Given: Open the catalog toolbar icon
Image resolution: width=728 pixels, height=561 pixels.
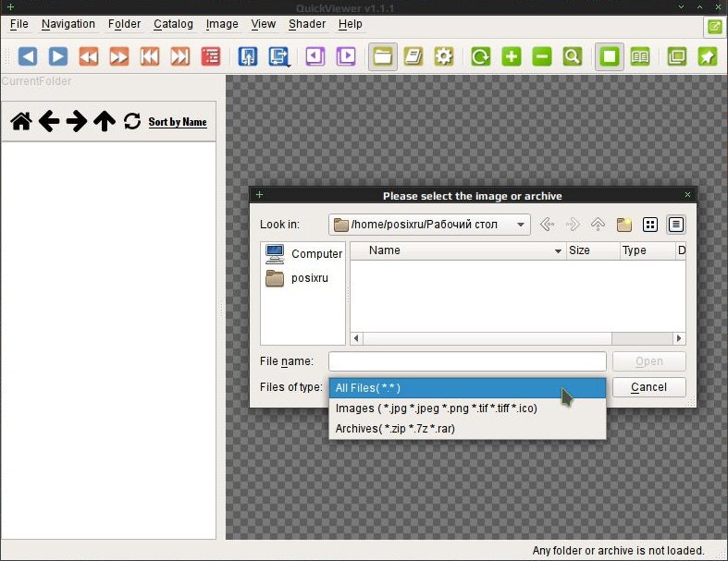Looking at the screenshot, I should [x=413, y=56].
